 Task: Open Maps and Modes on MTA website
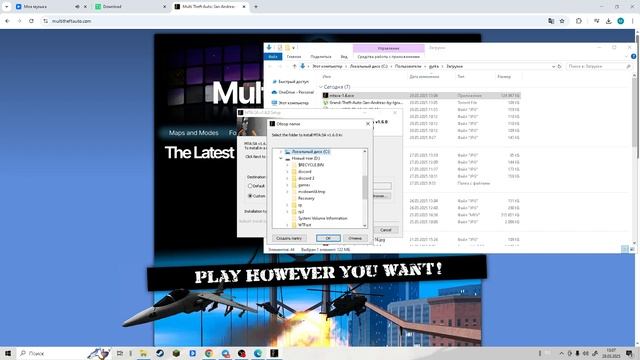[193, 133]
